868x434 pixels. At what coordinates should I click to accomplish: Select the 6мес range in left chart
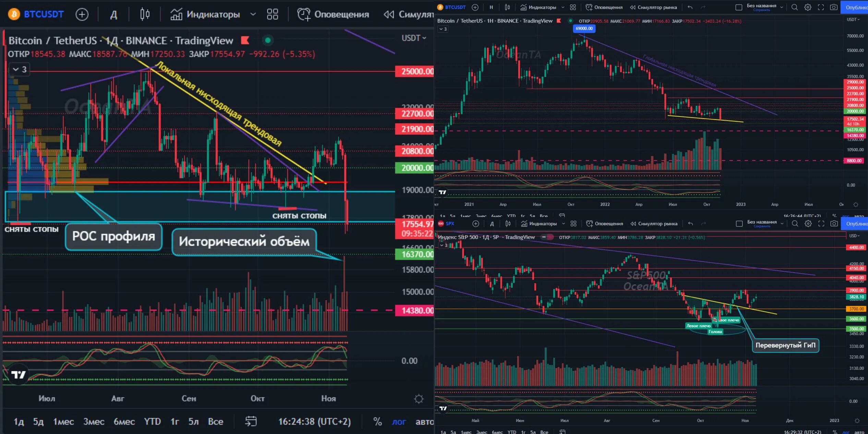(124, 421)
